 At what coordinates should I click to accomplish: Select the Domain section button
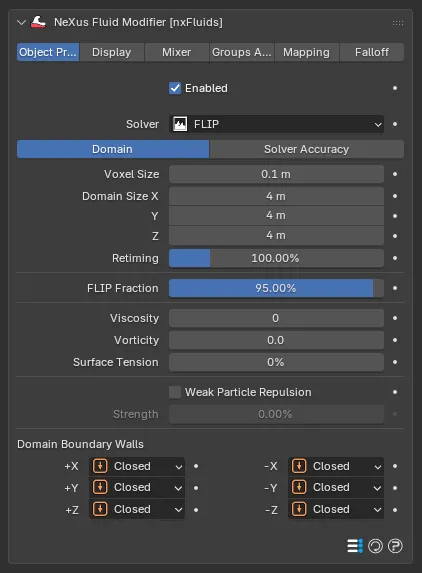point(113,149)
